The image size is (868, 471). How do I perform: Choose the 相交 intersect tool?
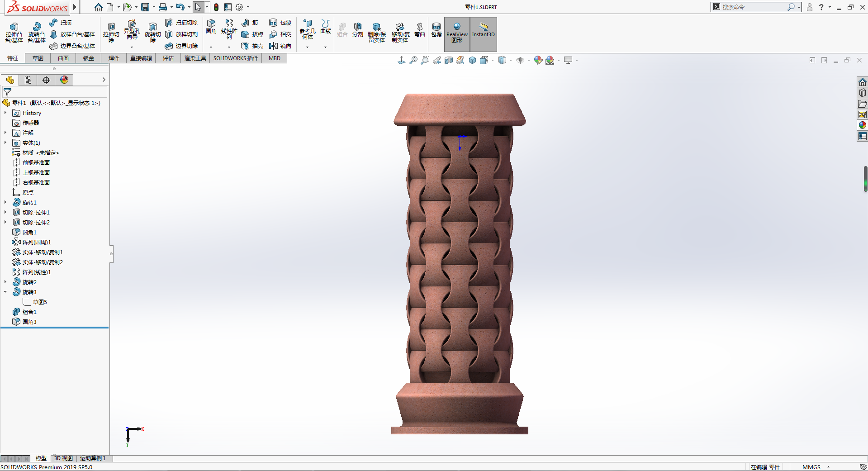[x=280, y=34]
